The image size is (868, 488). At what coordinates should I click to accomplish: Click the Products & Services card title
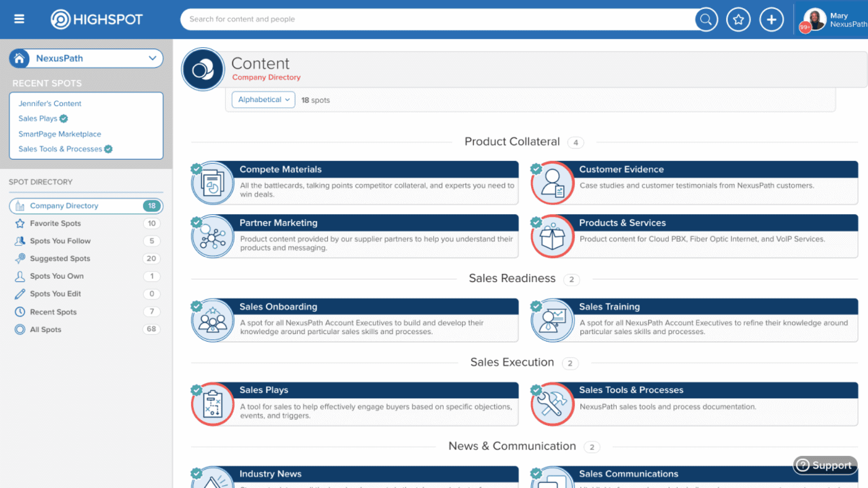pos(622,223)
